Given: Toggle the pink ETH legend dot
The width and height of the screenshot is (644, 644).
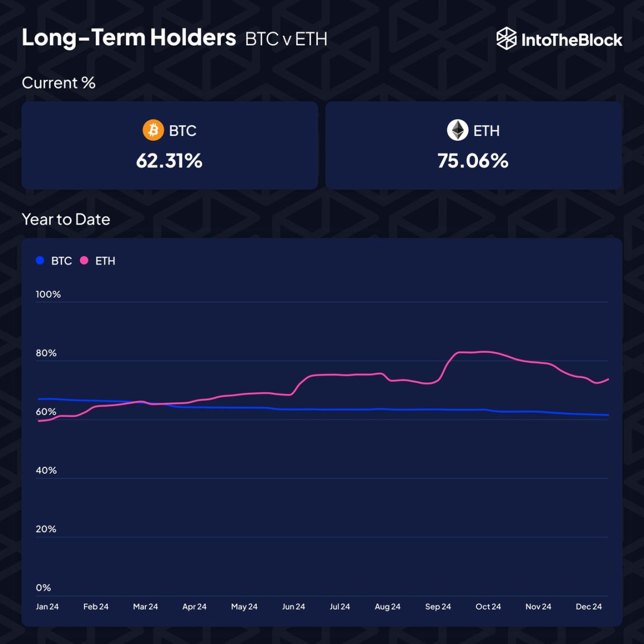Looking at the screenshot, I should [x=84, y=261].
